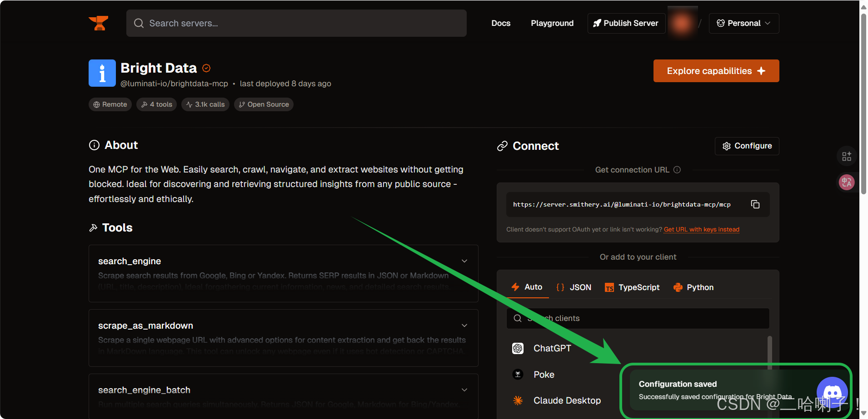
Task: Click the Remote tag
Action: 110,104
